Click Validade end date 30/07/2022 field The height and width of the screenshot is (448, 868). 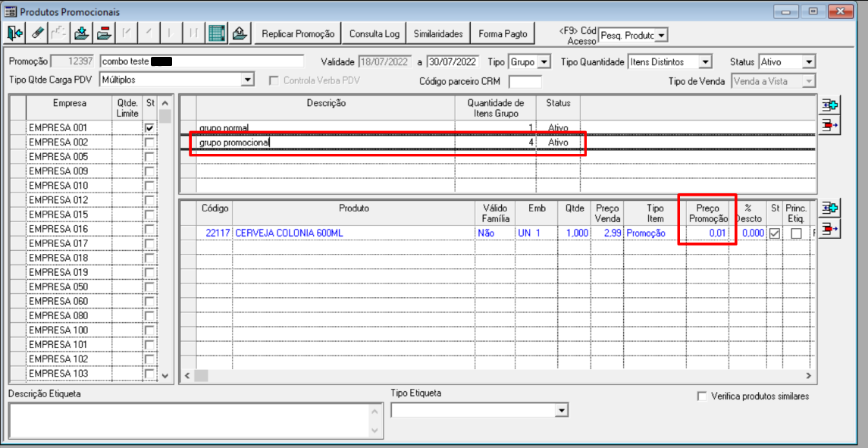[x=453, y=62]
